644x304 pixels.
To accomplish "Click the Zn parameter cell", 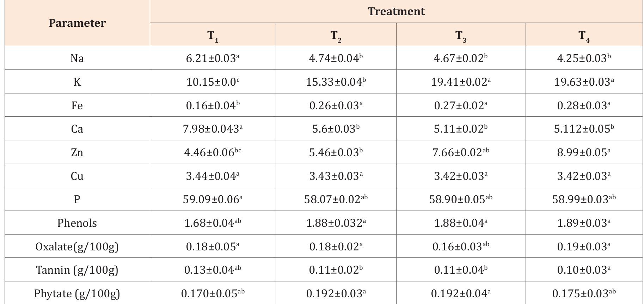I will 77,152.
